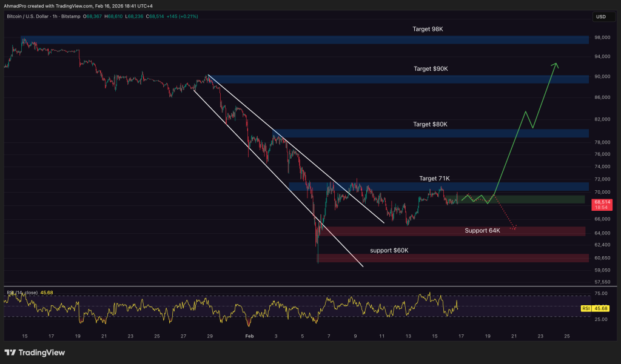Select the support $60K label
Image resolution: width=621 pixels, height=364 pixels.
tap(389, 250)
